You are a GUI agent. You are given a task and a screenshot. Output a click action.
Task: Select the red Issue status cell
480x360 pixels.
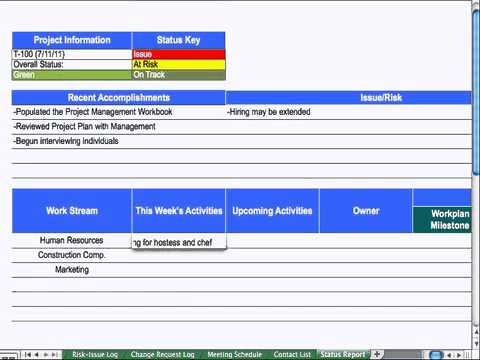pyautogui.click(x=179, y=54)
